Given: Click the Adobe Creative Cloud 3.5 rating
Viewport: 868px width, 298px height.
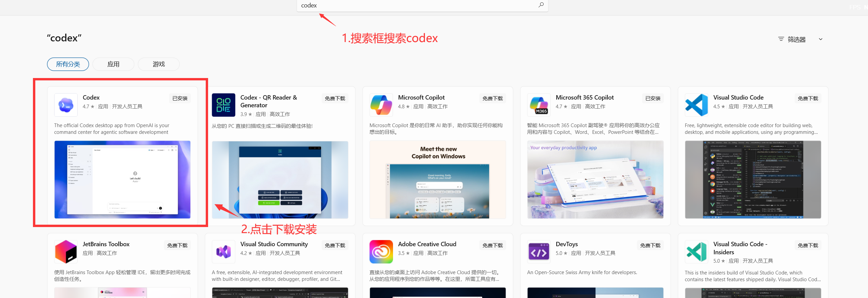Looking at the screenshot, I should pos(404,253).
